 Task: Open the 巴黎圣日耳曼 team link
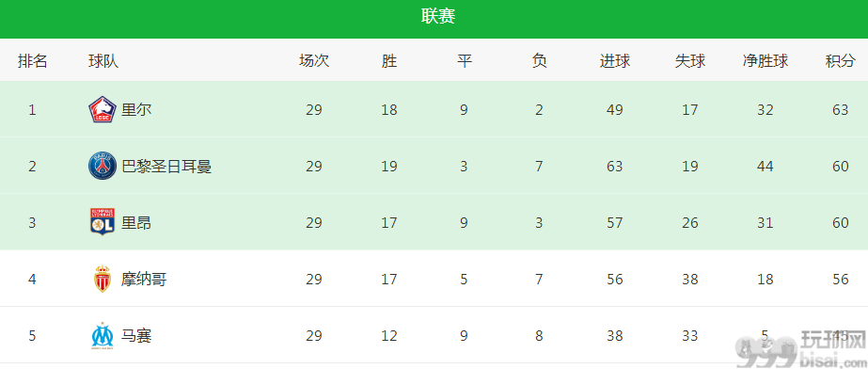point(166,167)
